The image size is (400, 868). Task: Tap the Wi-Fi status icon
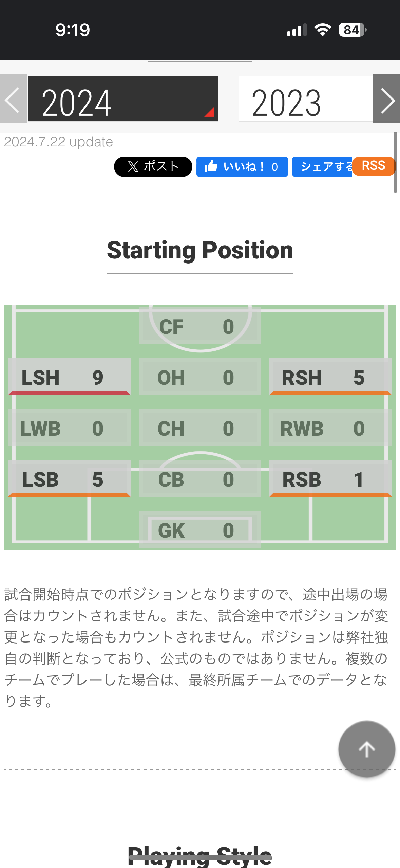[322, 30]
